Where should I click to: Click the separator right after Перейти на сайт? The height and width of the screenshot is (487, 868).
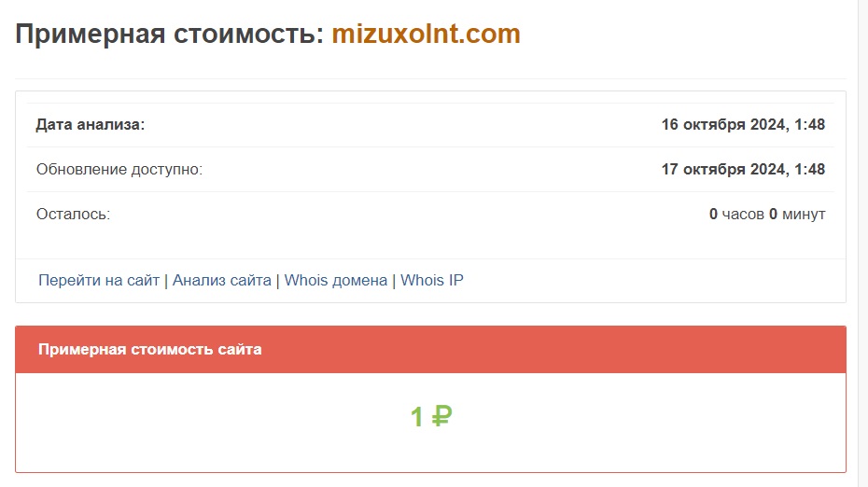166,280
